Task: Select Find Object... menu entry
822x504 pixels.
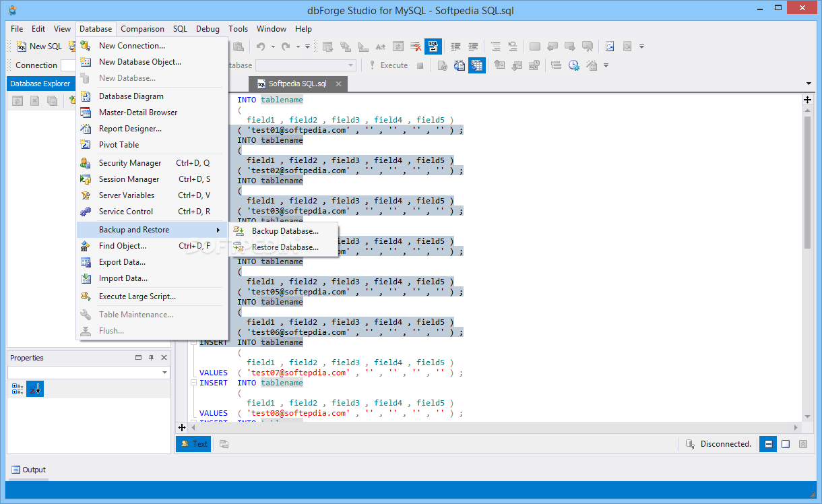Action: click(x=152, y=246)
